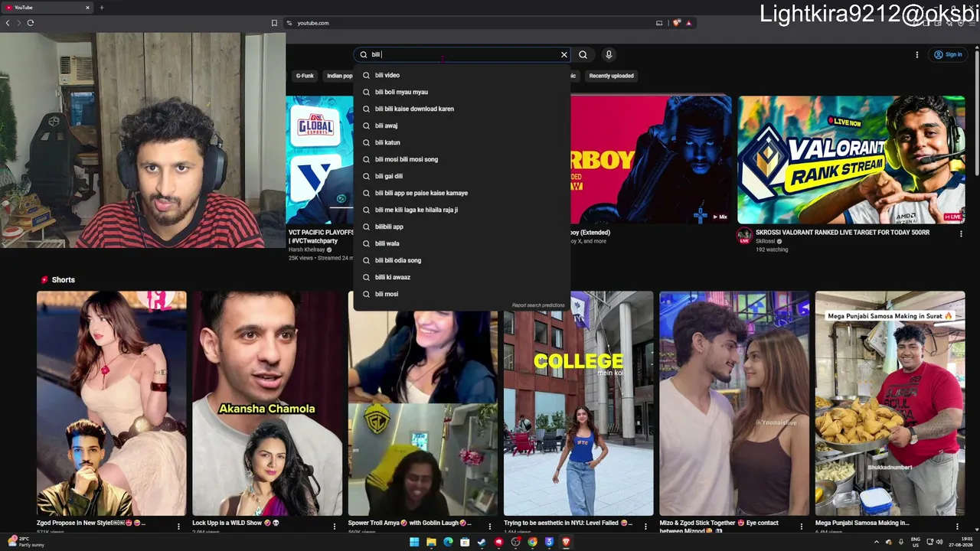Click the Brave Shields lion icon
The image size is (980, 551).
(x=676, y=23)
